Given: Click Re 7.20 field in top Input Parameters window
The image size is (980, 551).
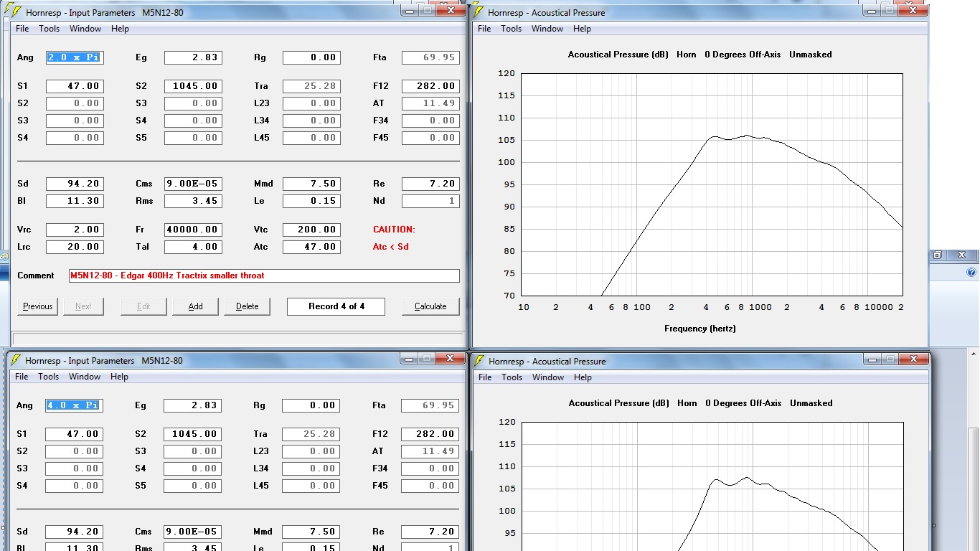Looking at the screenshot, I should click(x=430, y=184).
